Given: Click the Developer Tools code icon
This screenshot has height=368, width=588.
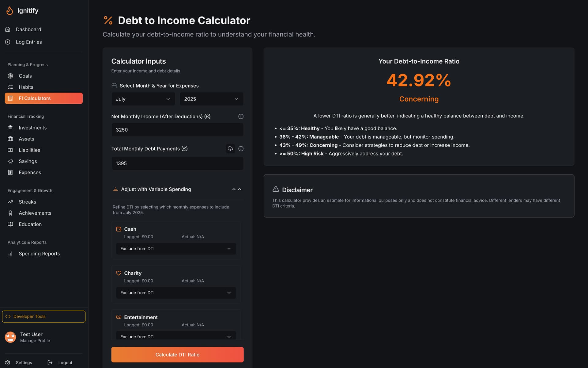Looking at the screenshot, I should click(8, 316).
